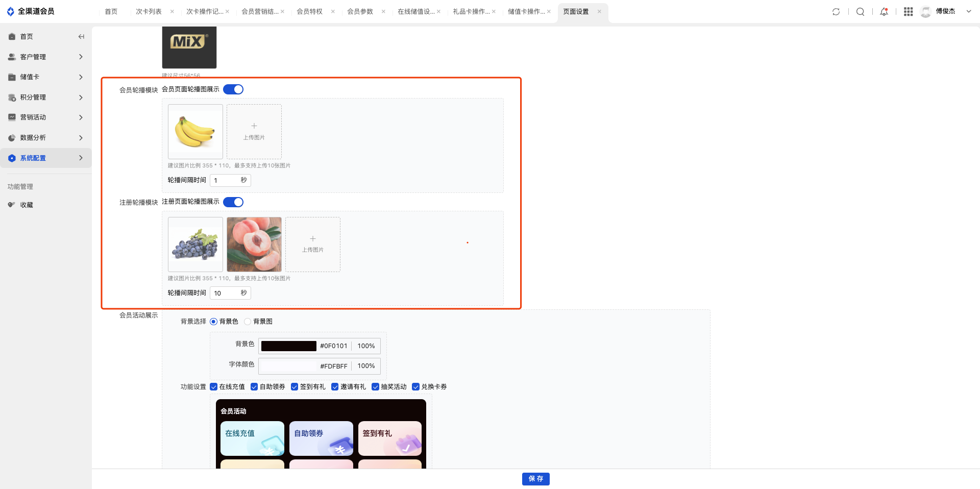Expand 系统配置 menu chevron
Screen dimensions: 980x489
81,158
